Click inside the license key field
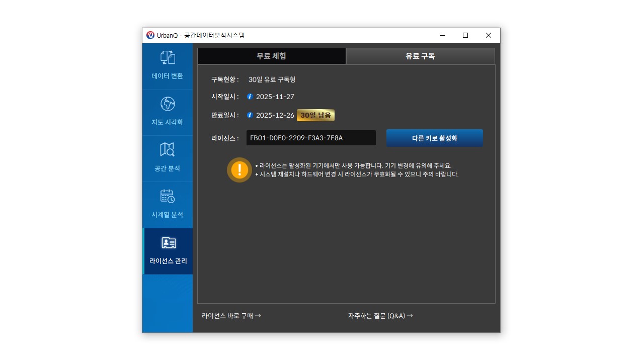 click(310, 138)
